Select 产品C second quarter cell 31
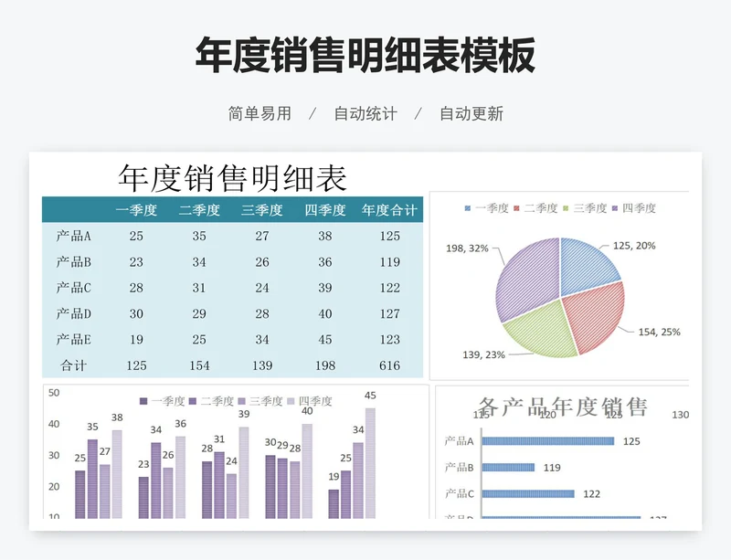This screenshot has height=560, width=731. [x=199, y=288]
